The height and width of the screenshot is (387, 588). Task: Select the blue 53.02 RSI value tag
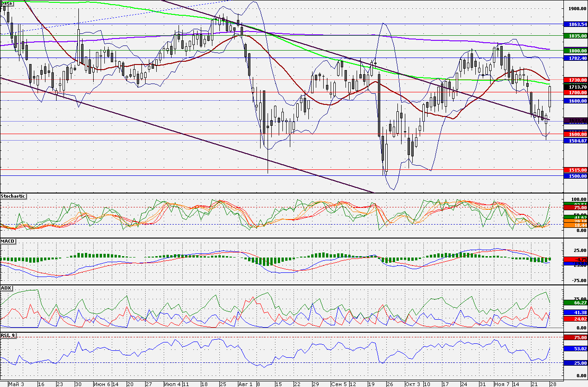click(575, 348)
